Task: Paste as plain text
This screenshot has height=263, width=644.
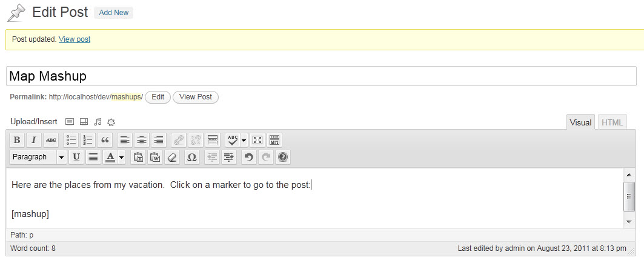Action: coord(138,157)
